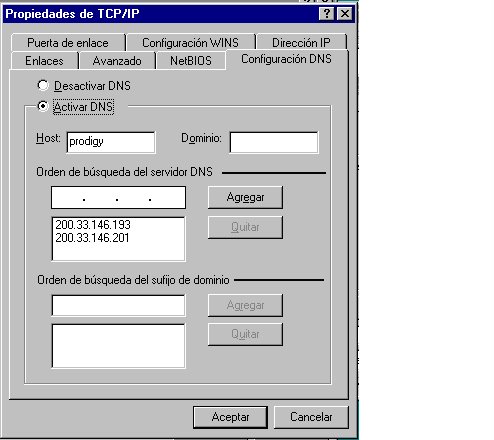Switch to the Enlaces tab

44,61
